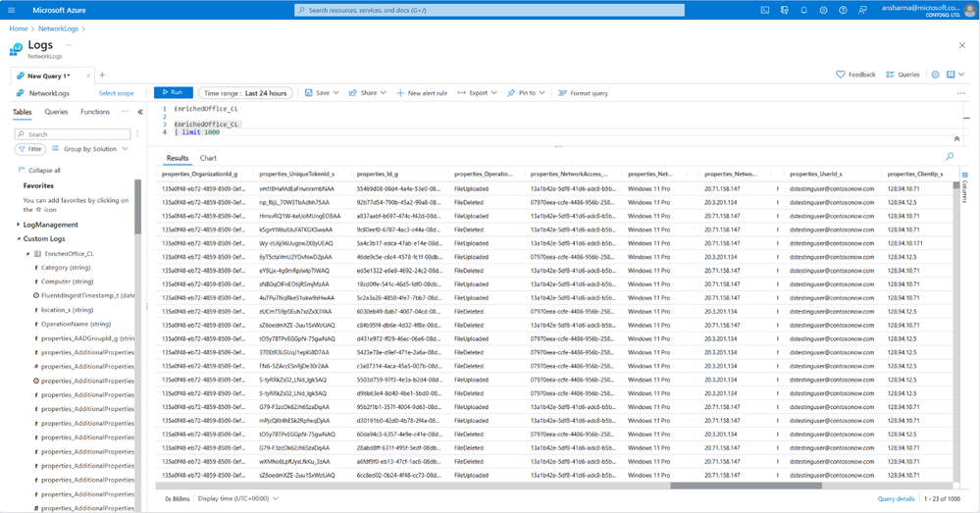Open the Save dropdown
This screenshot has width=980, height=513.
point(322,92)
